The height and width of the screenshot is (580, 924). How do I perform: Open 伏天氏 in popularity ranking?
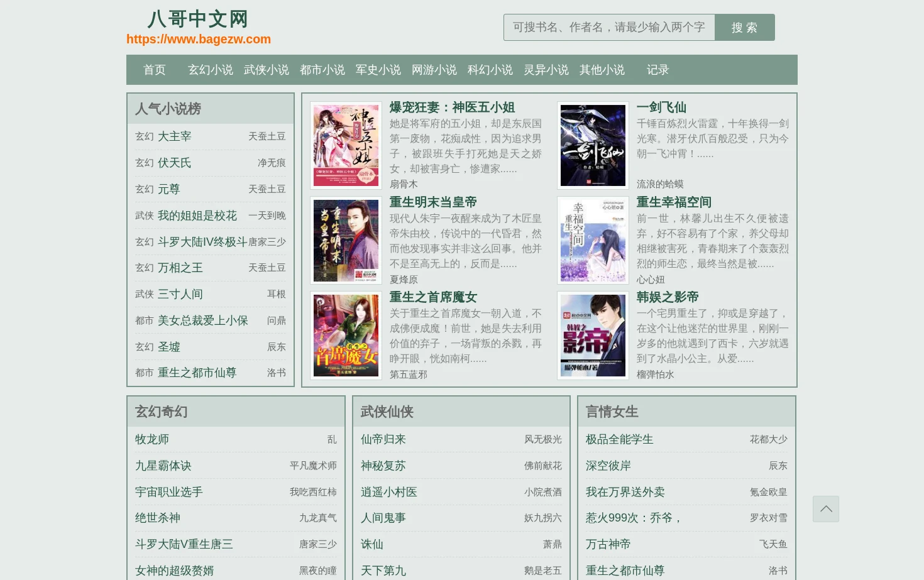pyautogui.click(x=175, y=163)
